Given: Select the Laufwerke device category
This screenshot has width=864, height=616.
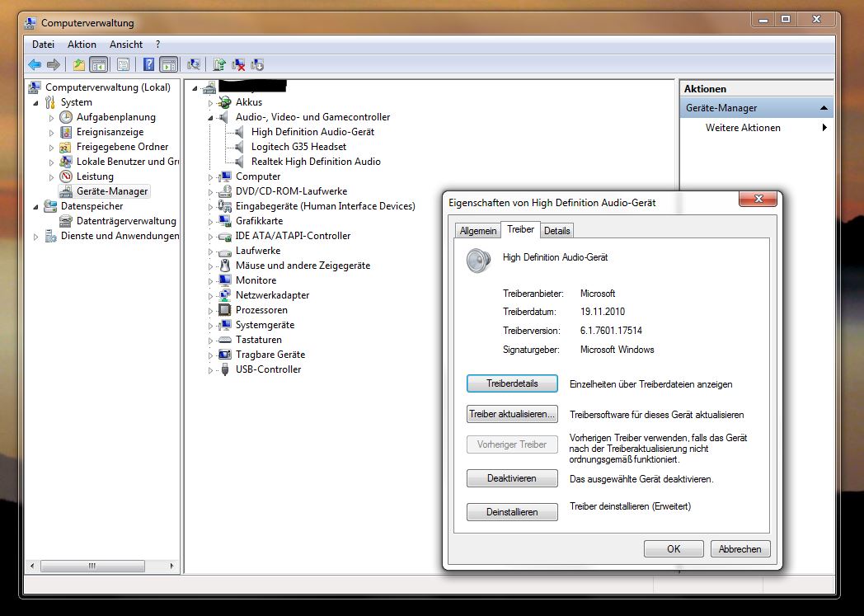Looking at the screenshot, I should point(257,251).
